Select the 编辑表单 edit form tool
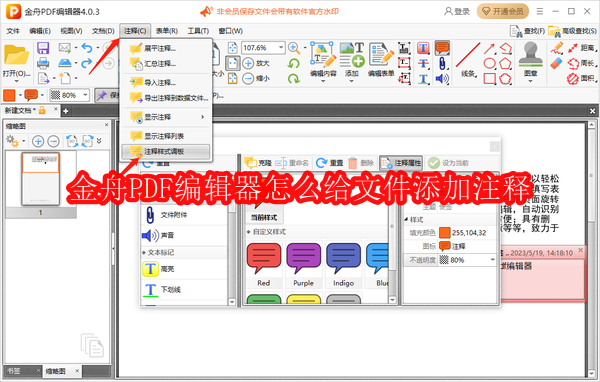The image size is (600, 382). coord(381,59)
